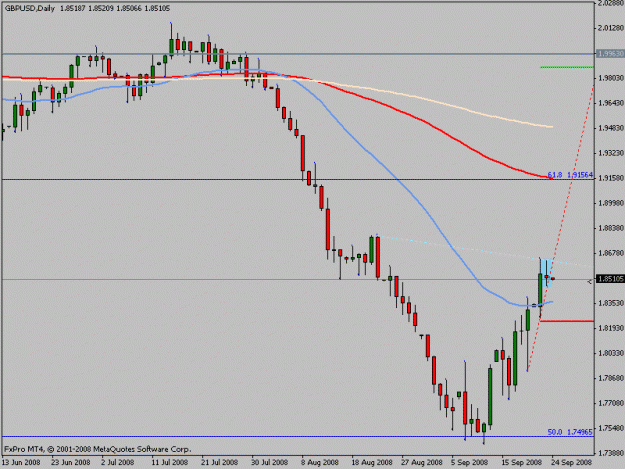Click the 1.98030 price axis label
Image resolution: width=625 pixels, height=469 pixels.
click(610, 78)
